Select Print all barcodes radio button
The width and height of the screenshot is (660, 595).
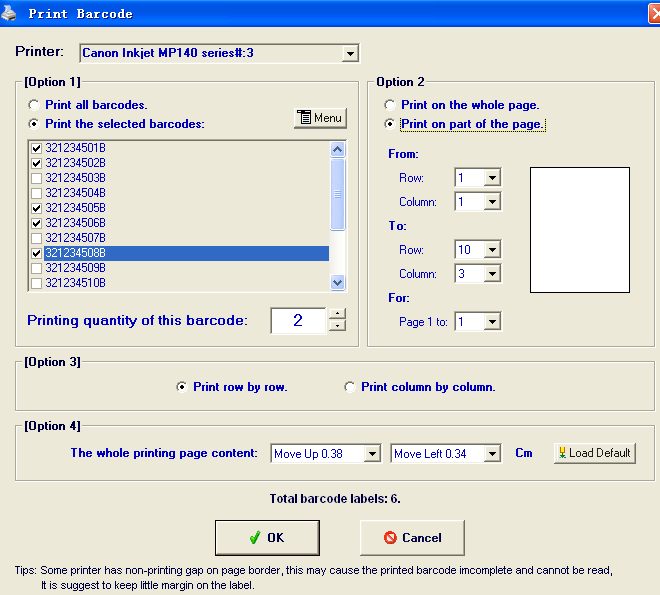tap(34, 105)
